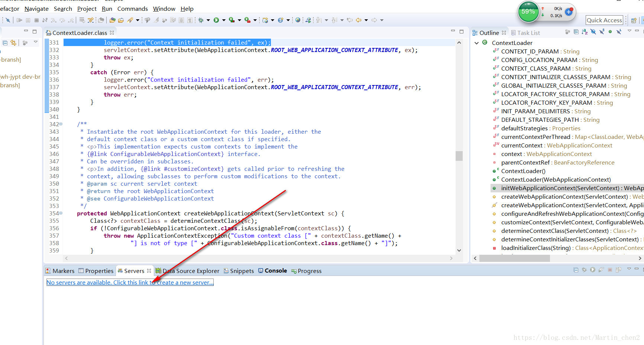Click the editor scroll down arrow
Image resolution: width=644 pixels, height=345 pixels.
click(x=459, y=250)
